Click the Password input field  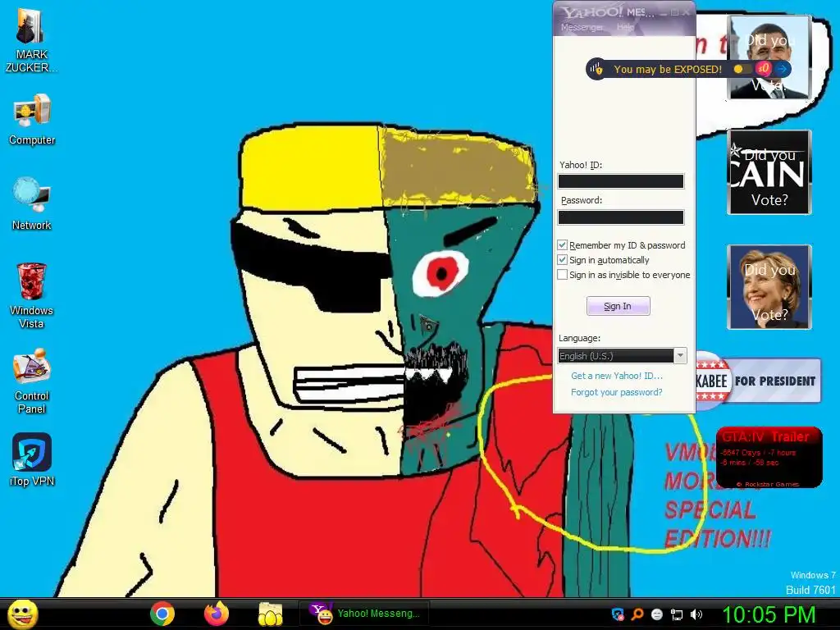[x=621, y=217]
